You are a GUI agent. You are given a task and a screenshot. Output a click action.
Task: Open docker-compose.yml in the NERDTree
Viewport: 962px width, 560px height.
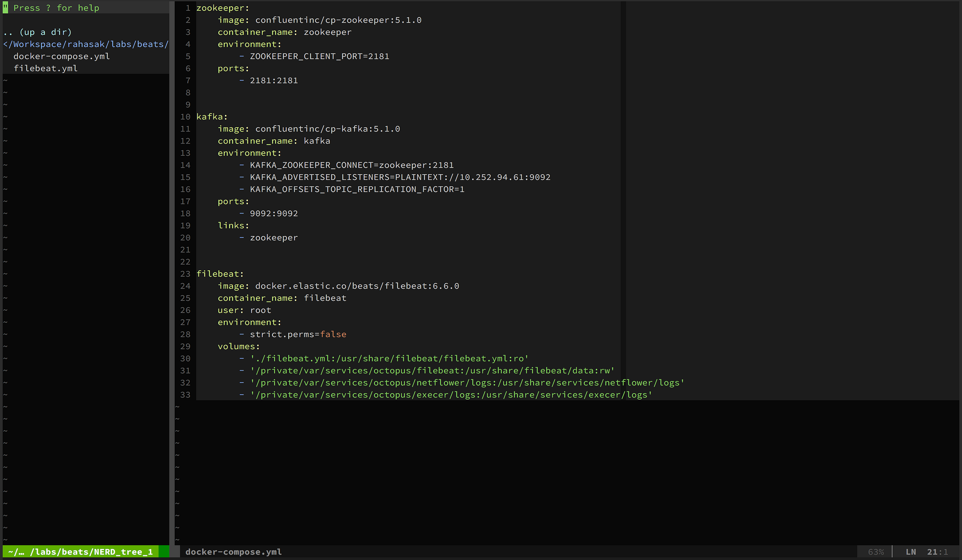pos(61,56)
